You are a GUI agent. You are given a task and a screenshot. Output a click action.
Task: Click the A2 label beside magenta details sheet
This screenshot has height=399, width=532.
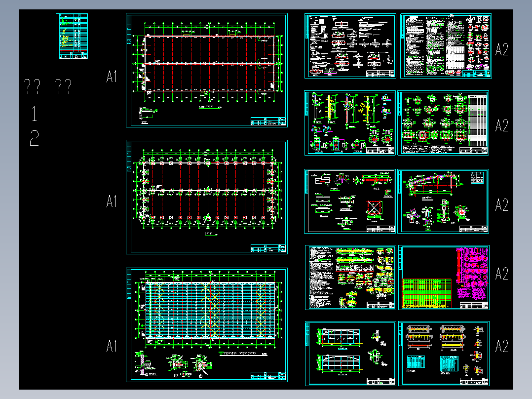pyautogui.click(x=502, y=274)
